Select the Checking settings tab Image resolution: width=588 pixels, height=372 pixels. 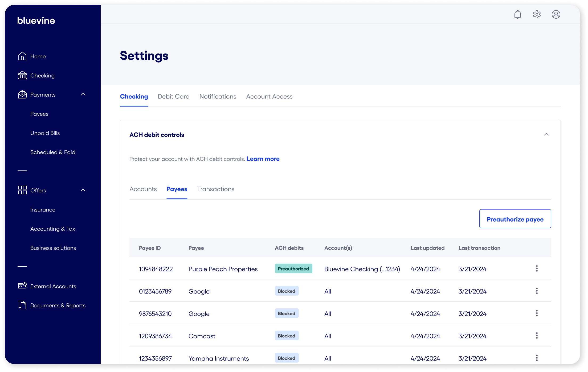click(x=134, y=97)
